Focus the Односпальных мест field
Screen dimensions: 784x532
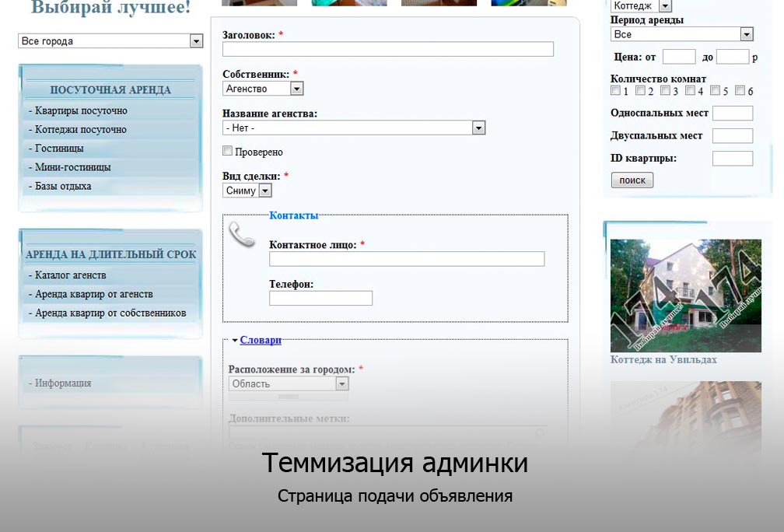tap(733, 114)
